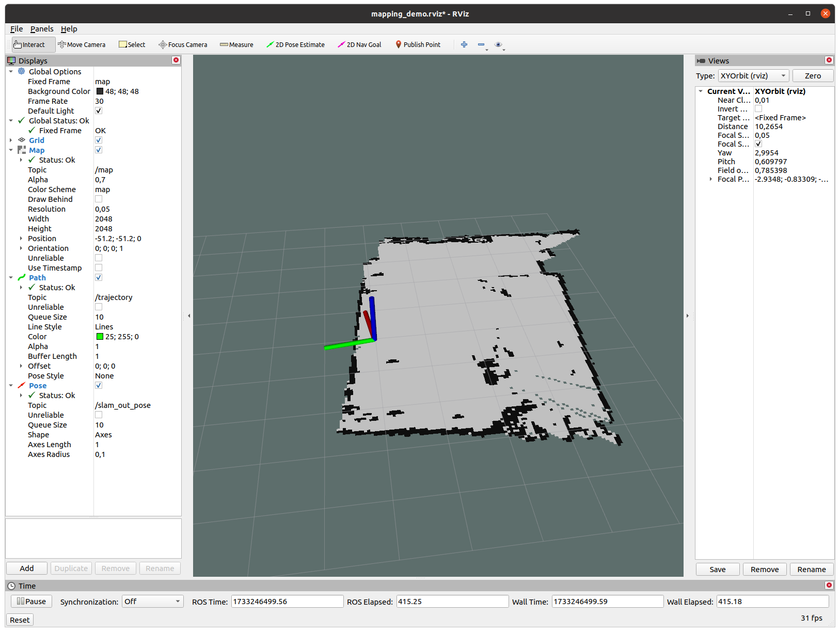The height and width of the screenshot is (632, 840).
Task: Open the File menu
Action: [17, 29]
